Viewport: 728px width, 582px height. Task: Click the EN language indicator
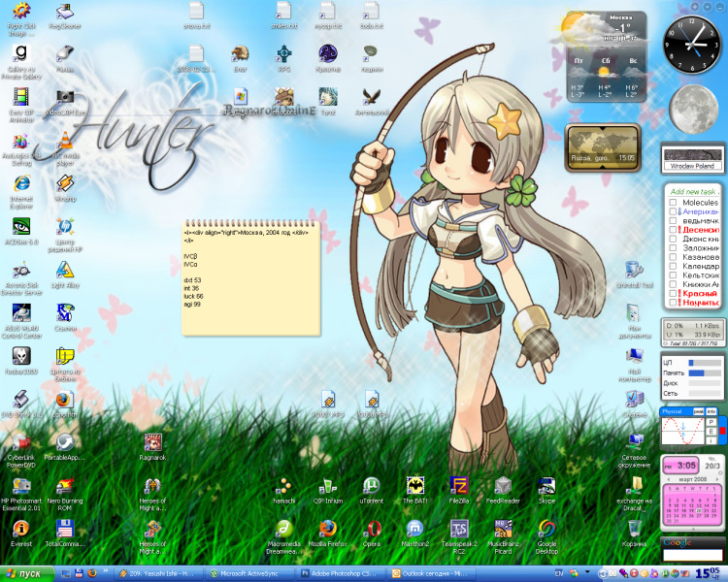click(x=559, y=573)
